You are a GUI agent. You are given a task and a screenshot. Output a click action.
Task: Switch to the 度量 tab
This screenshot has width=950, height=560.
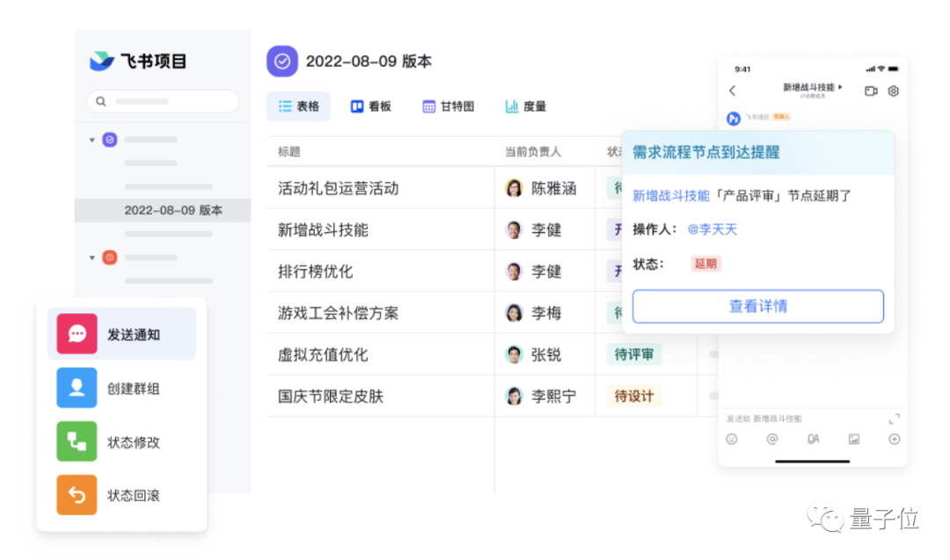(526, 106)
